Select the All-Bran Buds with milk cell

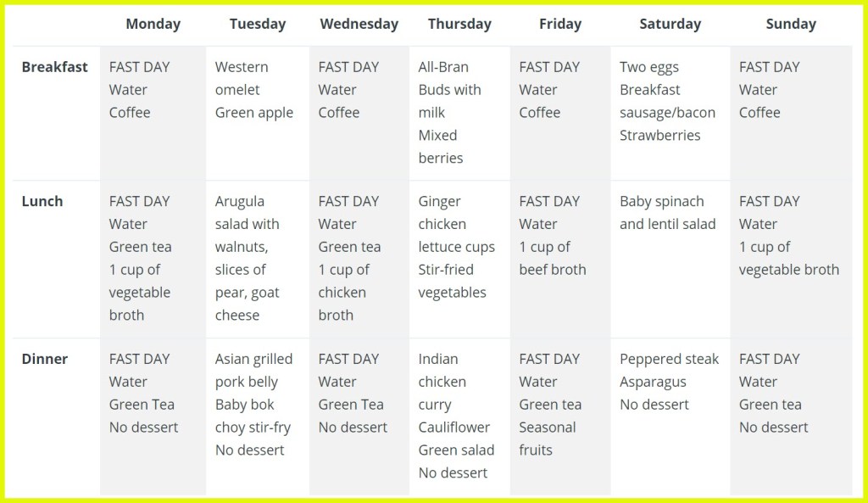[449, 89]
